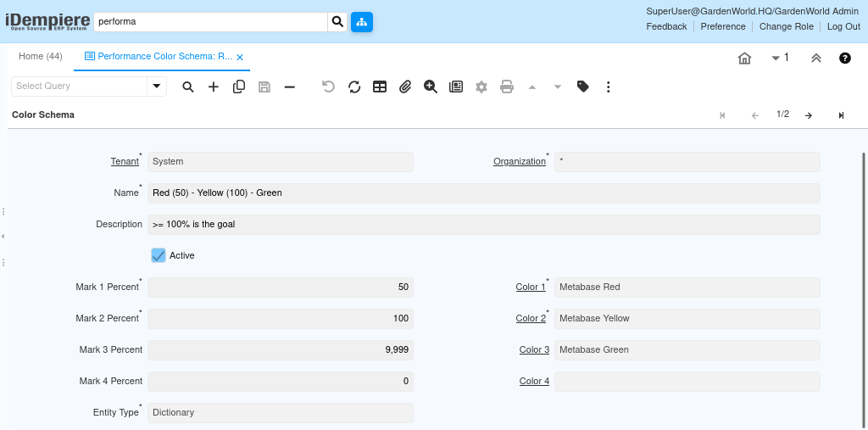
Task: Uncheck the Active checkbox
Action: click(x=159, y=255)
